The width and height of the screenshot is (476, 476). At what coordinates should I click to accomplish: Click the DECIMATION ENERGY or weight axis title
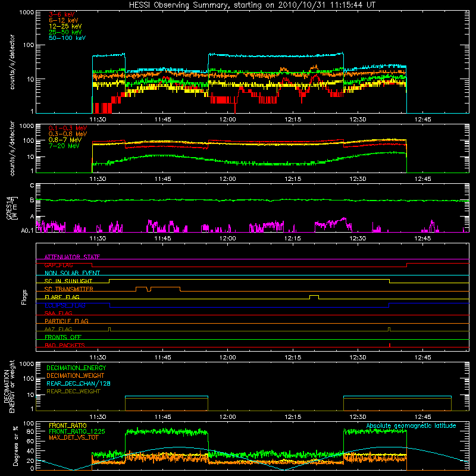9,386
